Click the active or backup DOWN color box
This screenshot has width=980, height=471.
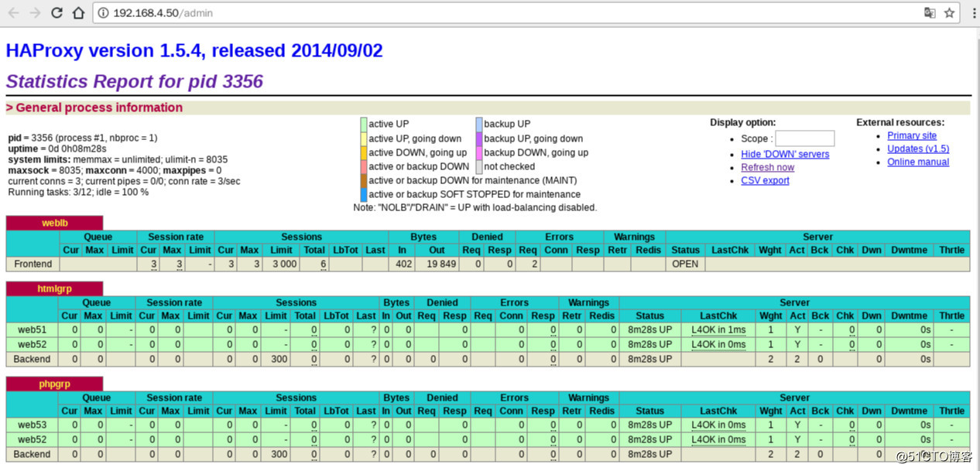364,166
